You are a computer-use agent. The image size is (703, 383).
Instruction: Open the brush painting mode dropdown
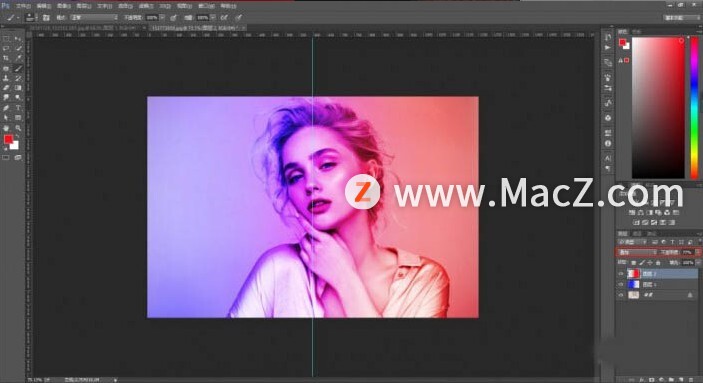coord(94,17)
